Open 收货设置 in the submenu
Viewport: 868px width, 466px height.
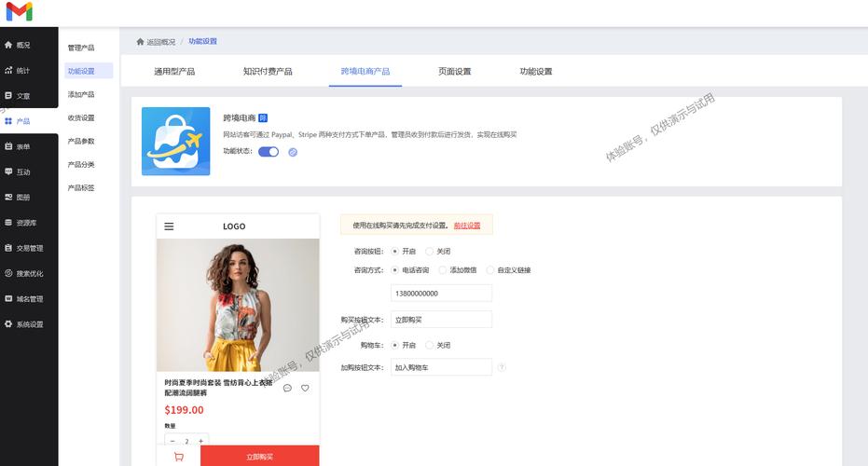click(81, 117)
